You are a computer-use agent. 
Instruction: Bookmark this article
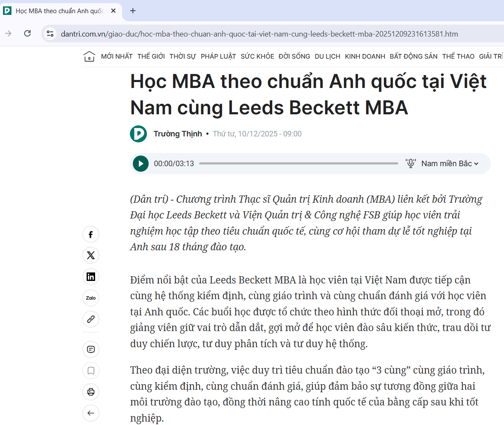[x=91, y=371]
